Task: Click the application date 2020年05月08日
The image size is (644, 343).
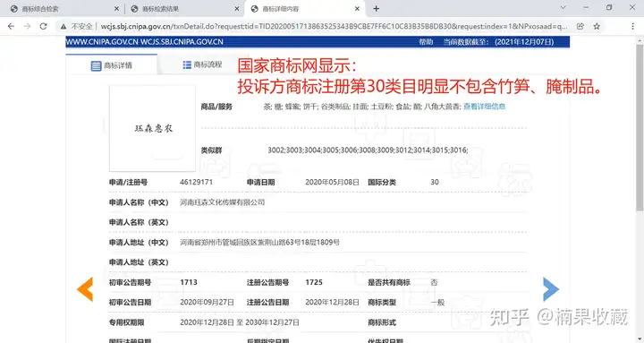Action: (332, 182)
